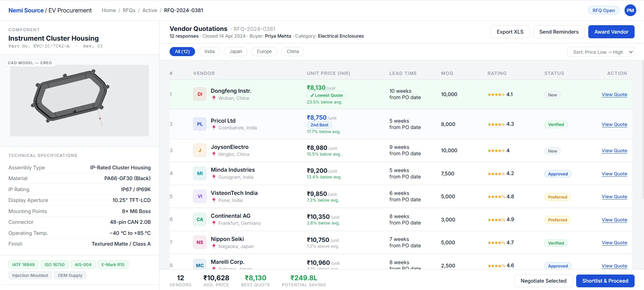644x290 pixels.
Task: Click the Award Vendor button
Action: 611,32
